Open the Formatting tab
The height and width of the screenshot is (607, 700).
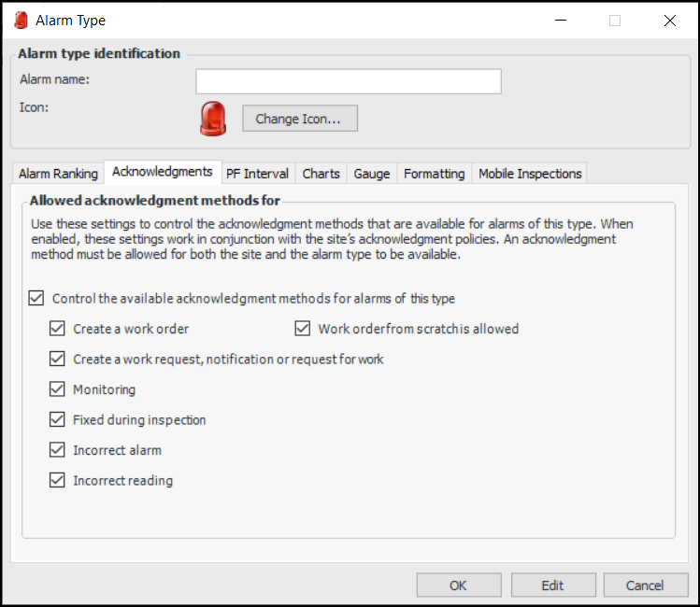click(x=434, y=174)
